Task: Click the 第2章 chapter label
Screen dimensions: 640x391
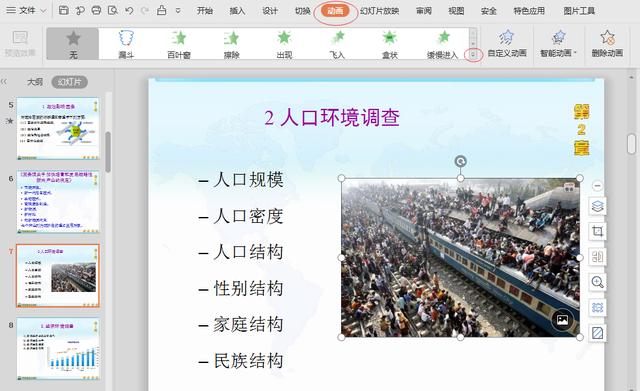Action: 581,130
